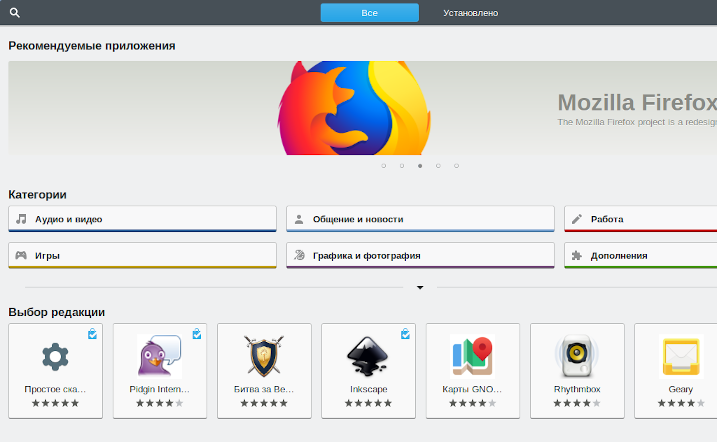
Task: Click the Pidgin Intern… app label
Action: point(160,389)
